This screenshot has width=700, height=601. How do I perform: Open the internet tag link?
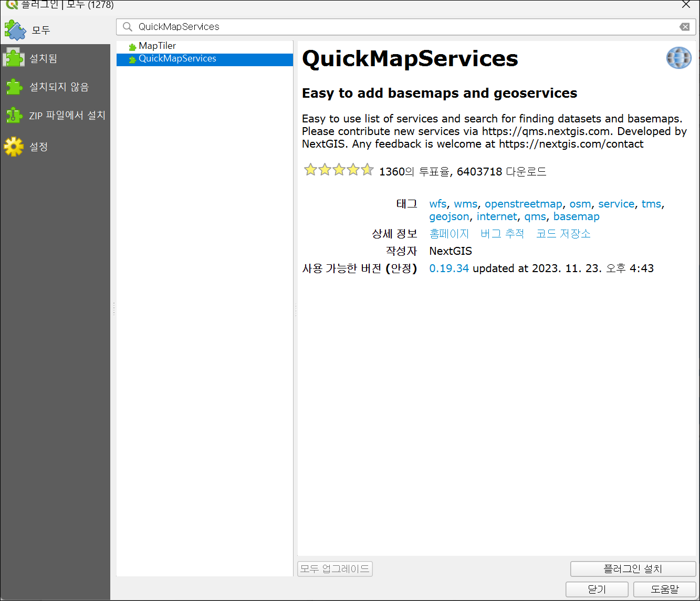tap(497, 216)
